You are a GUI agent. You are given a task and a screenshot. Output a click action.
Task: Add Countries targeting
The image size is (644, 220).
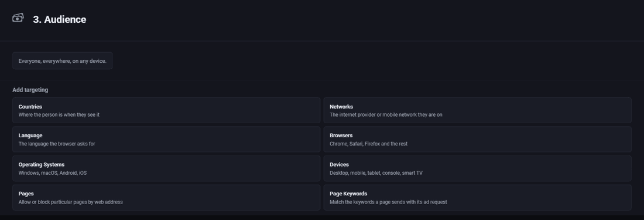click(x=166, y=110)
